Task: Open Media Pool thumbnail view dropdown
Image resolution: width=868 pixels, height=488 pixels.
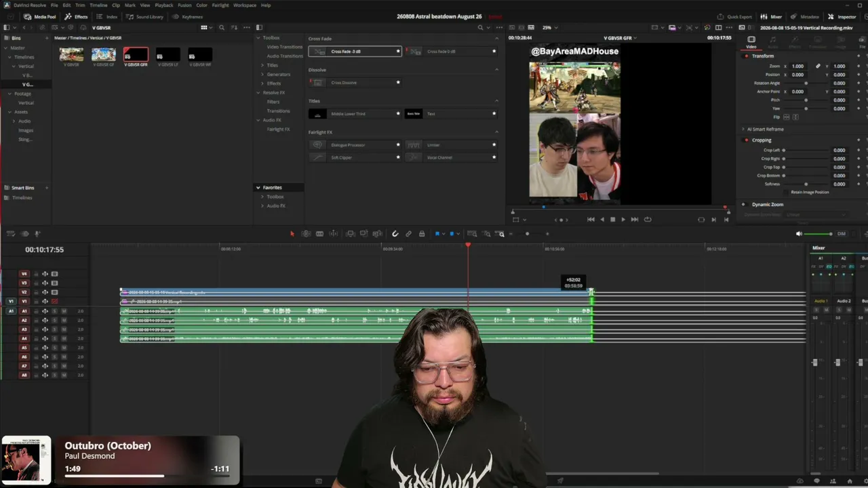Action: pos(205,28)
